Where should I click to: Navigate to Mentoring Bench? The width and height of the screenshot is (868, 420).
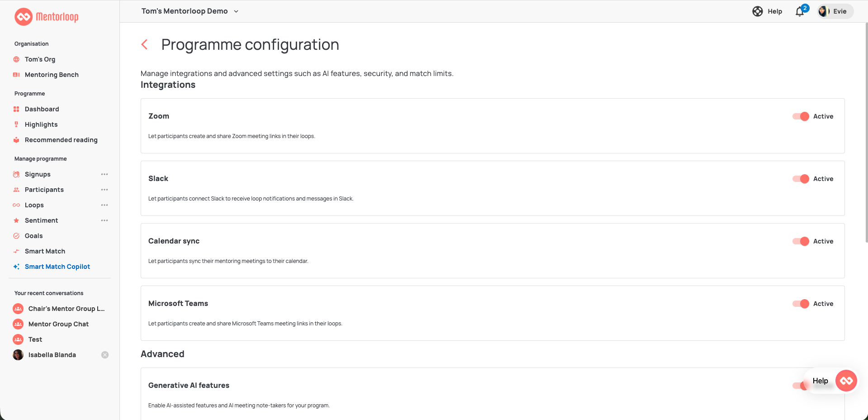(x=52, y=75)
